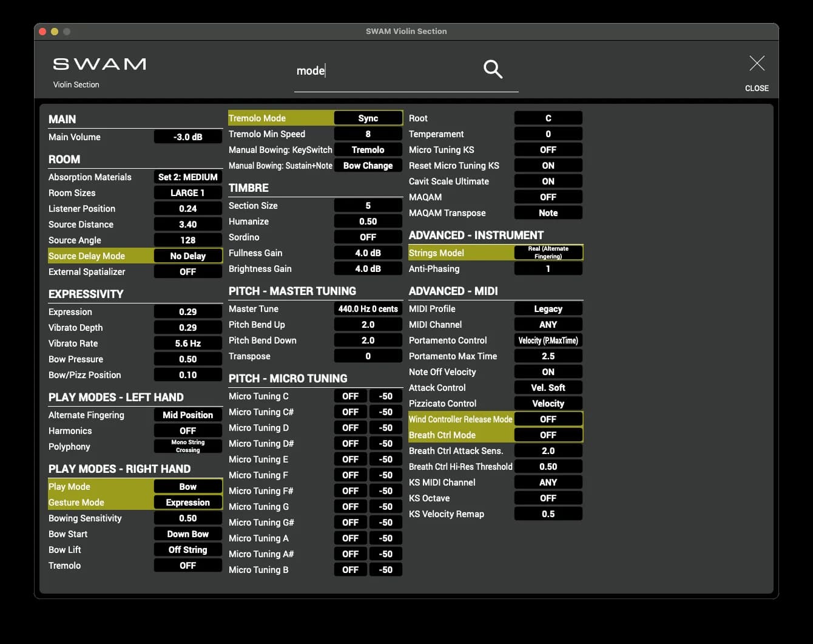Toggle the MAQAM setting
Image resolution: width=813 pixels, height=644 pixels.
[548, 197]
